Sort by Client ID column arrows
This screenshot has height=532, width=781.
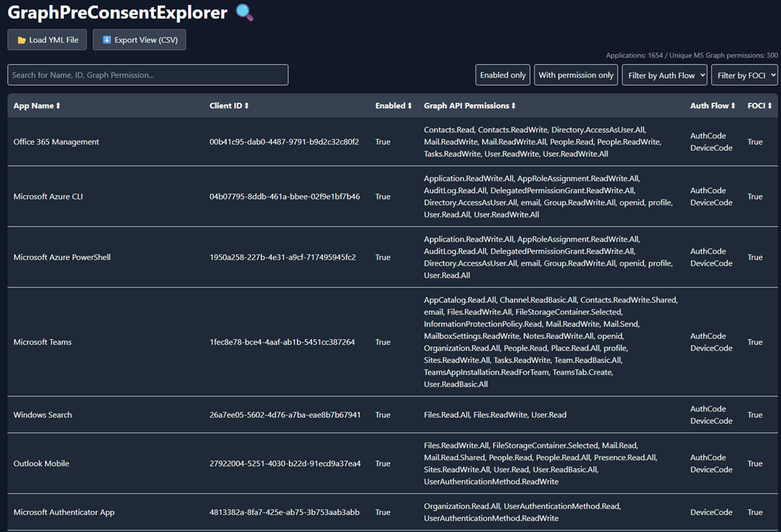coord(246,105)
